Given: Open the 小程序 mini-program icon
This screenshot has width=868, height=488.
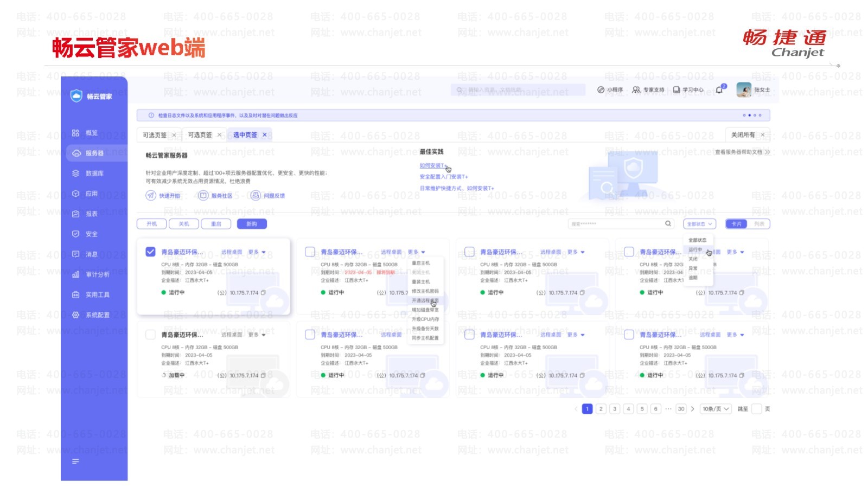Looking at the screenshot, I should pos(601,90).
